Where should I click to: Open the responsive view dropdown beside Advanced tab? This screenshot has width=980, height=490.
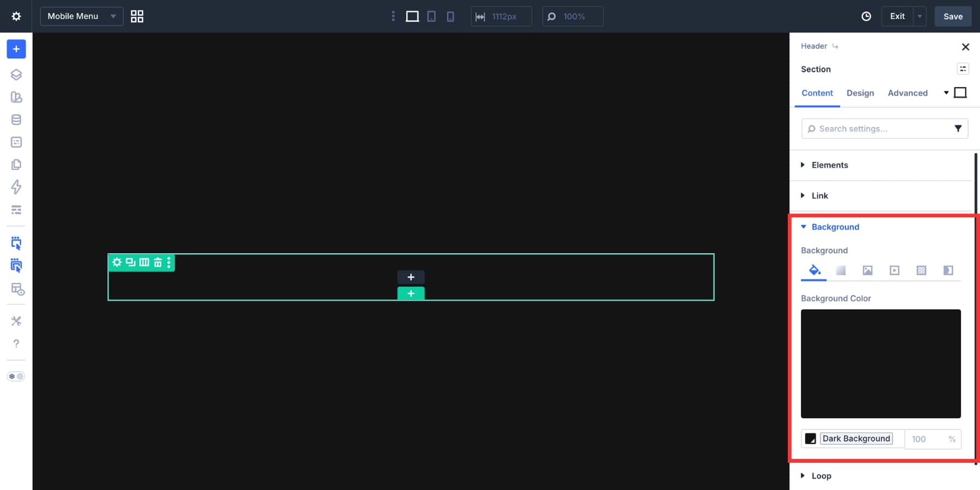[955, 93]
